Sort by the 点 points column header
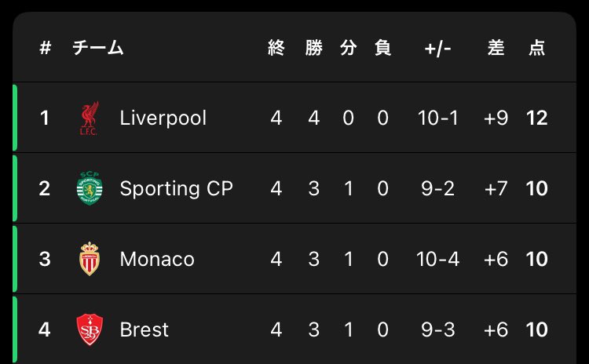Screen dimensions: 589x364 click(x=537, y=48)
